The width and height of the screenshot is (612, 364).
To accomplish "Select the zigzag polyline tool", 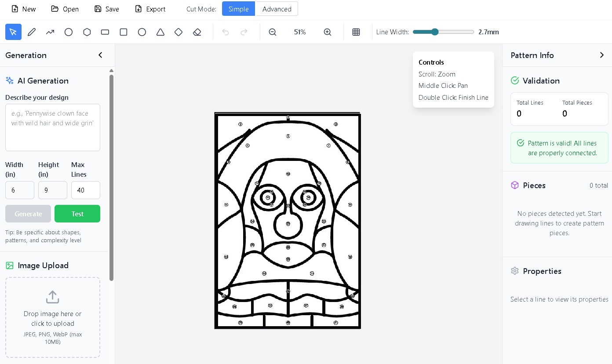I will click(x=50, y=32).
